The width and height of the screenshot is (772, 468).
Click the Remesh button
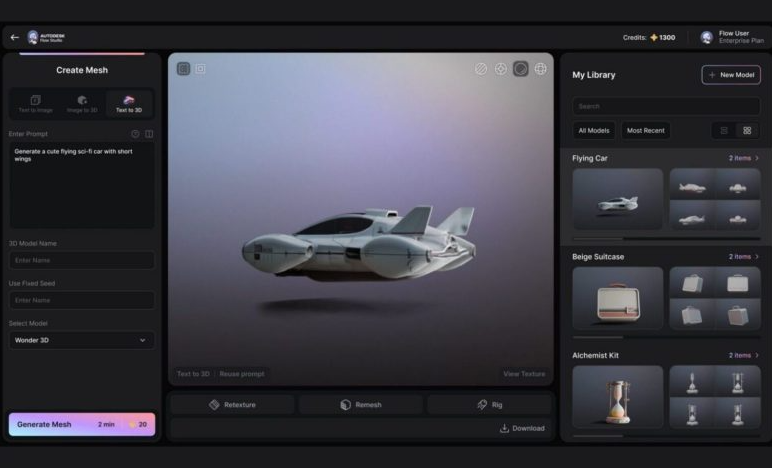tap(361, 405)
